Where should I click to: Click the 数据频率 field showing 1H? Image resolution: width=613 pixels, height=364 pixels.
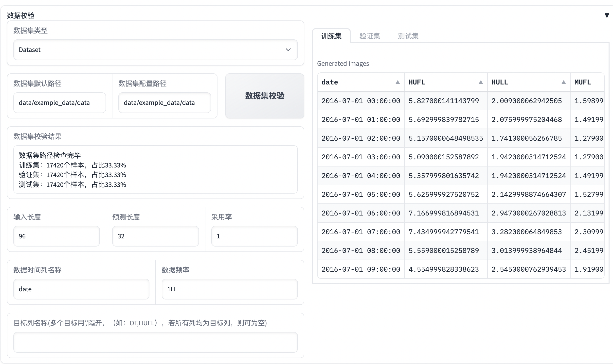coord(230,289)
